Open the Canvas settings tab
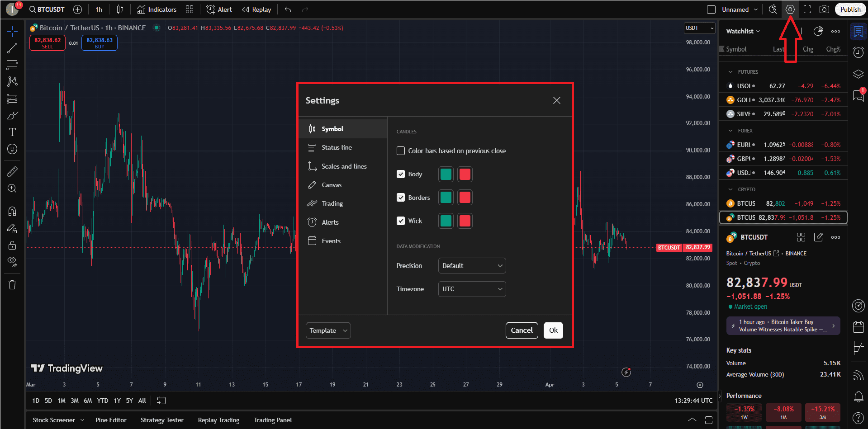This screenshot has height=429, width=868. click(343, 185)
